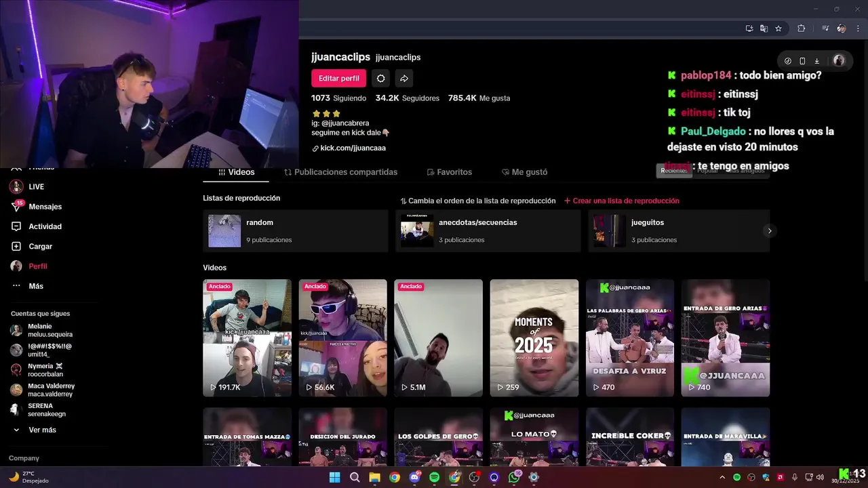Show next playlists with right chevron
Viewport: 868px width, 488px height.
pos(770,231)
